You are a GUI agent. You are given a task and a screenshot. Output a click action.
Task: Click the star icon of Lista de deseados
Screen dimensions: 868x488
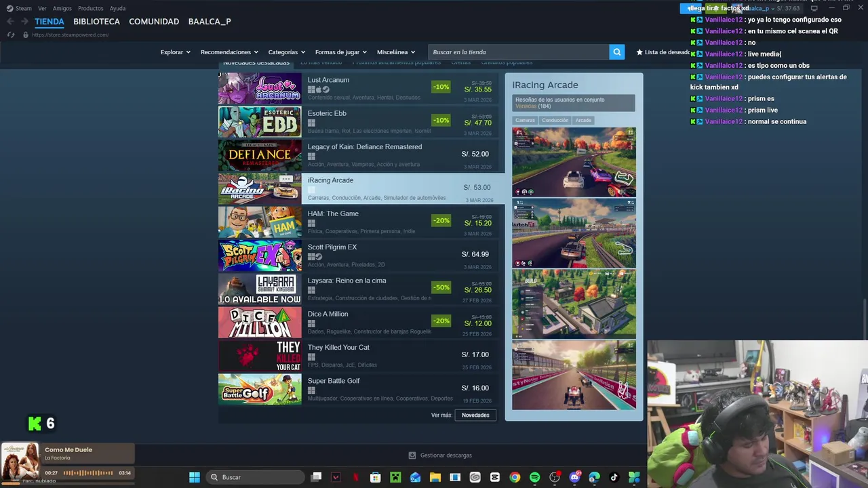[639, 52]
